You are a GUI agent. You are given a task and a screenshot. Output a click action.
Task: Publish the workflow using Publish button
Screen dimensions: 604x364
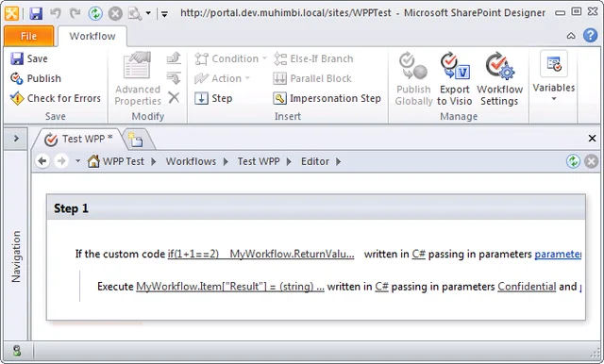coord(36,78)
